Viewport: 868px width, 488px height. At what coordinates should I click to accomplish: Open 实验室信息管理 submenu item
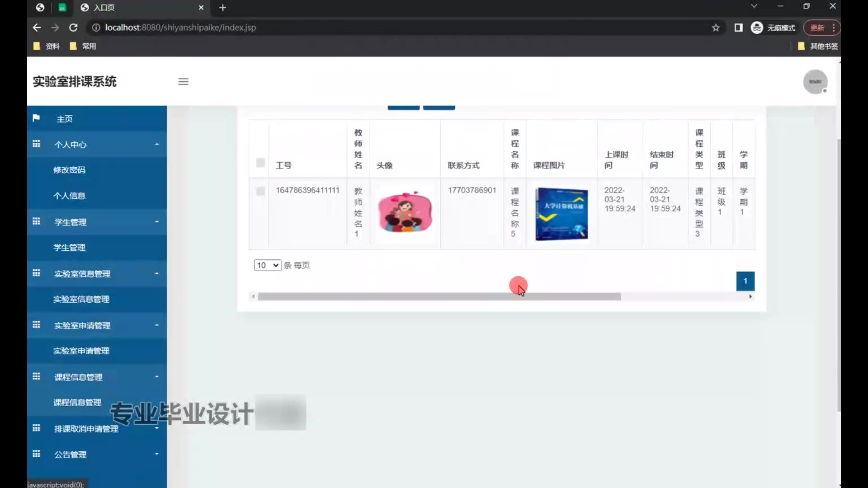81,299
